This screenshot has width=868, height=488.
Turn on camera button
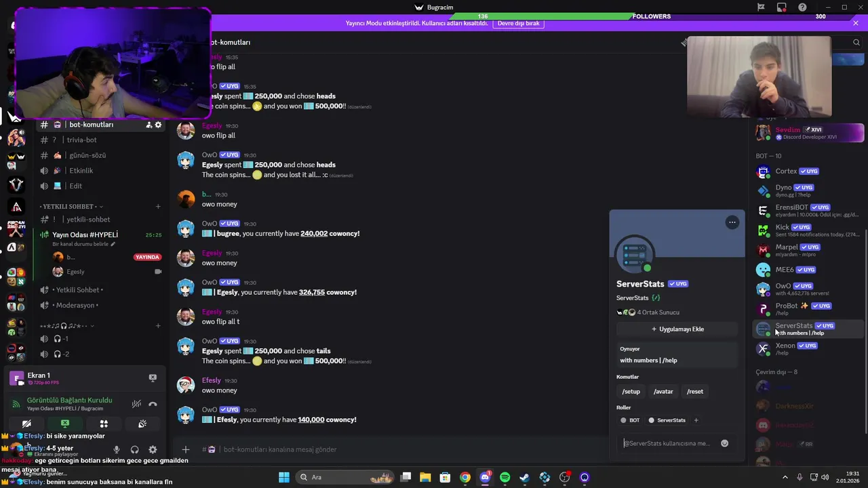[x=26, y=424]
